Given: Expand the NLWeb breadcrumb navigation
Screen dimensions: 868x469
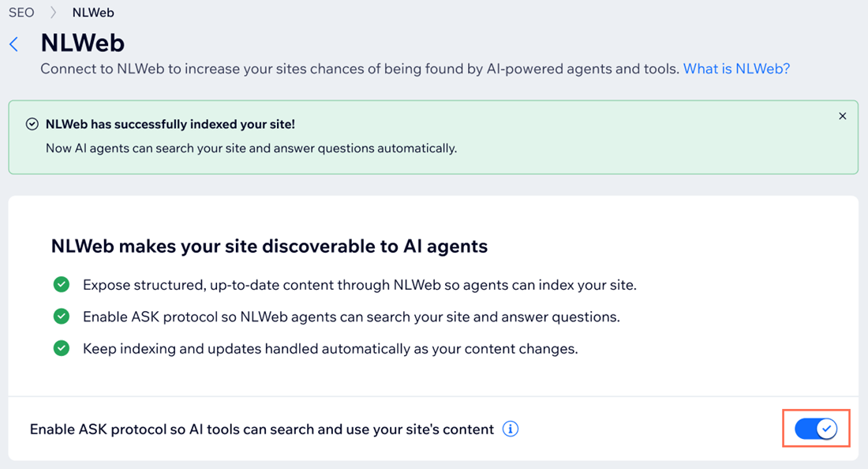Looking at the screenshot, I should click(93, 12).
